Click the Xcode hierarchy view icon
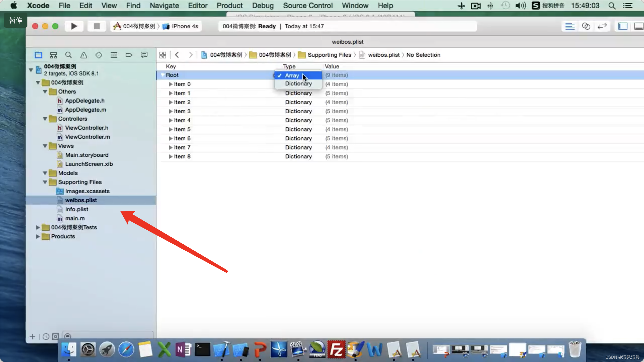 [x=54, y=55]
